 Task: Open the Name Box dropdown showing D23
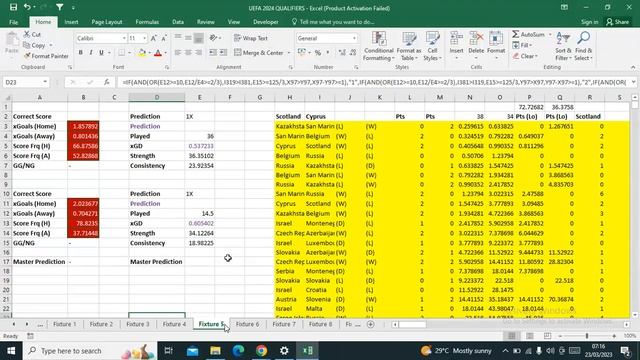point(45,82)
